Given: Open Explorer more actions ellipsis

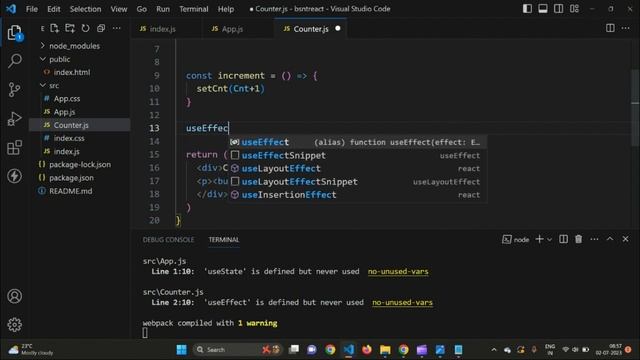Looking at the screenshot, I should [x=117, y=28].
